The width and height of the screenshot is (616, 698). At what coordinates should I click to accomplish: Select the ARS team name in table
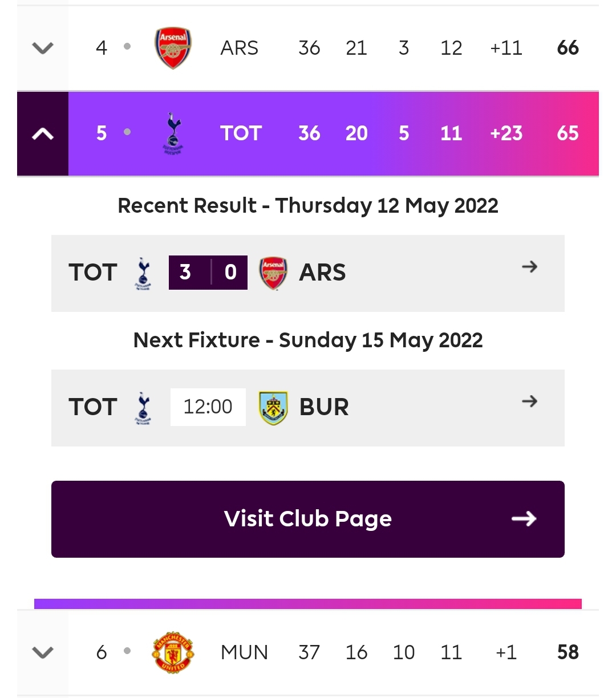[x=240, y=48]
